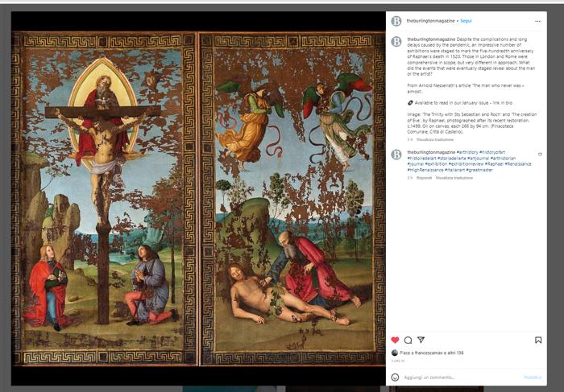Open the #Raphael hashtag link
This screenshot has width=564, height=392.
496,164
